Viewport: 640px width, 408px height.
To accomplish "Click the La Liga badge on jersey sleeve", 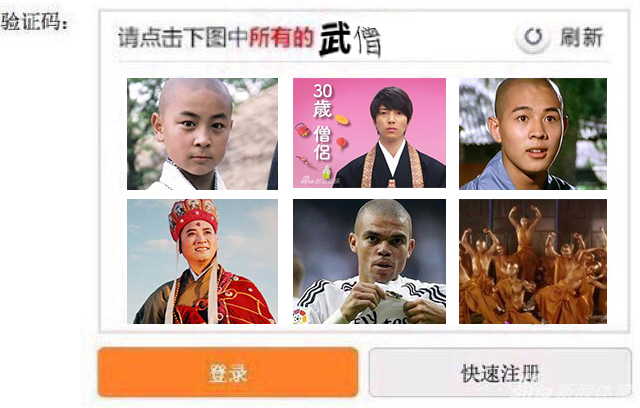I will coord(300,317).
